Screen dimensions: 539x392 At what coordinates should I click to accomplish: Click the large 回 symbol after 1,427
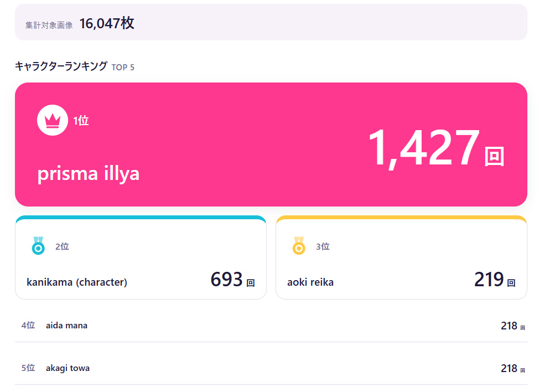pyautogui.click(x=494, y=157)
